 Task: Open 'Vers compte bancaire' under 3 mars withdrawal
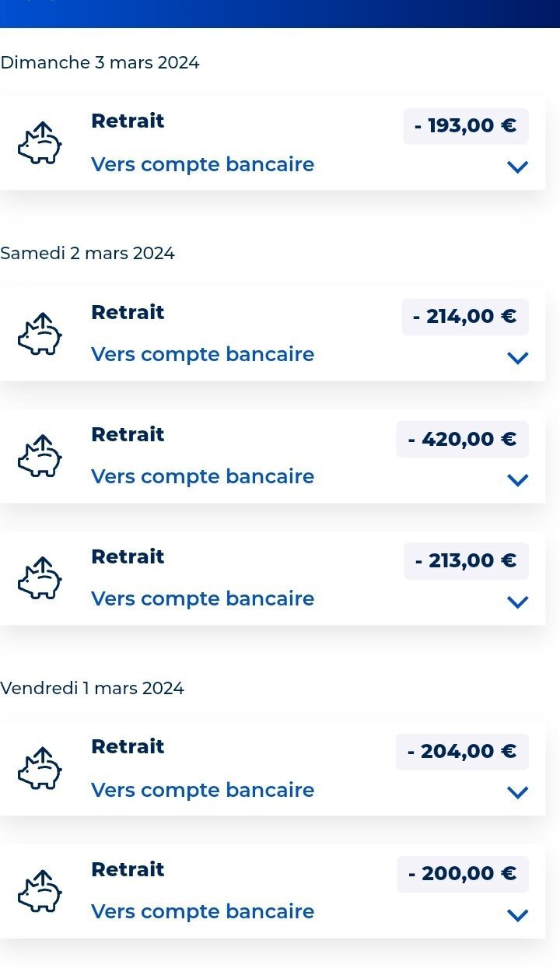click(202, 165)
